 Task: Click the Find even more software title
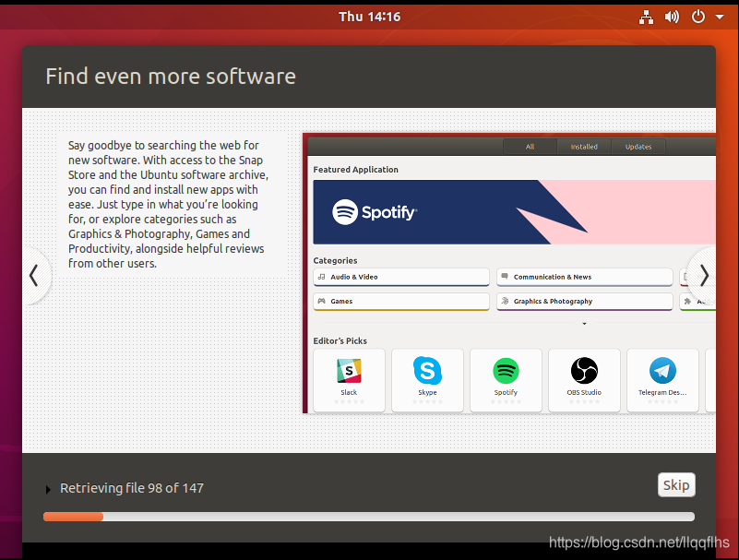click(x=171, y=77)
